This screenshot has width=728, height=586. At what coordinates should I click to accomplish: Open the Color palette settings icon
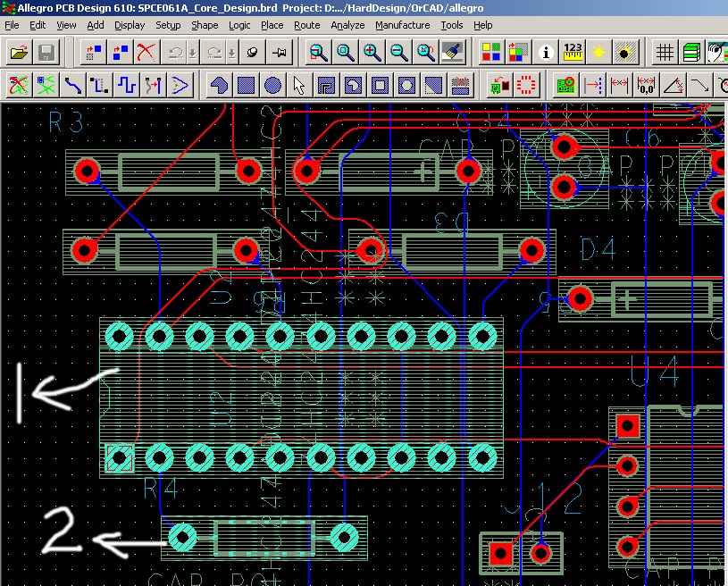pyautogui.click(x=491, y=53)
